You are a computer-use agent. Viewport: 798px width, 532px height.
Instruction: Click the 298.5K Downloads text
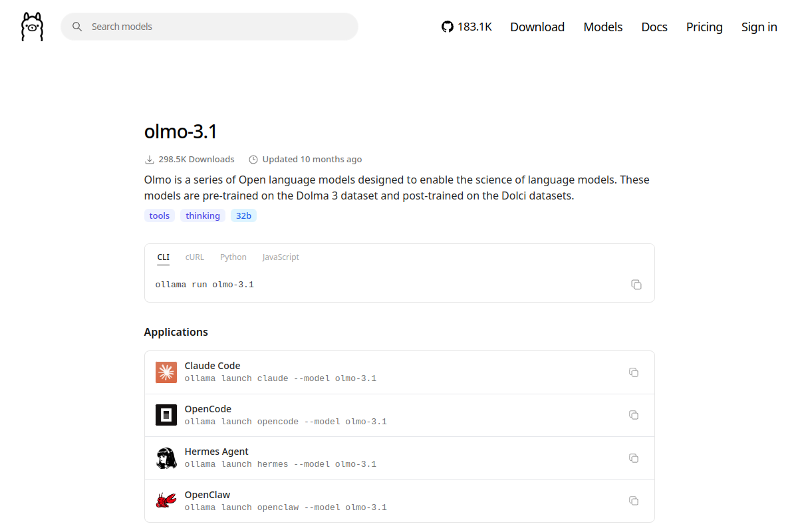pyautogui.click(x=197, y=160)
